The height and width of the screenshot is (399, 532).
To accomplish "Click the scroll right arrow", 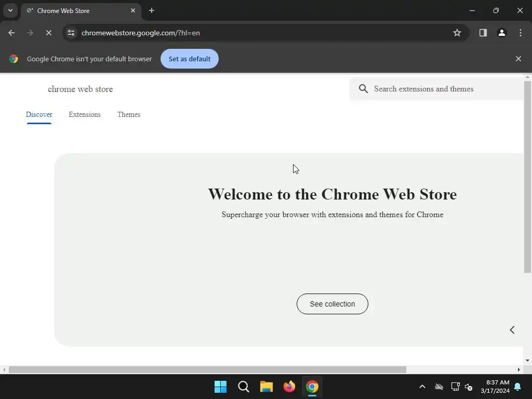I will click(519, 369).
